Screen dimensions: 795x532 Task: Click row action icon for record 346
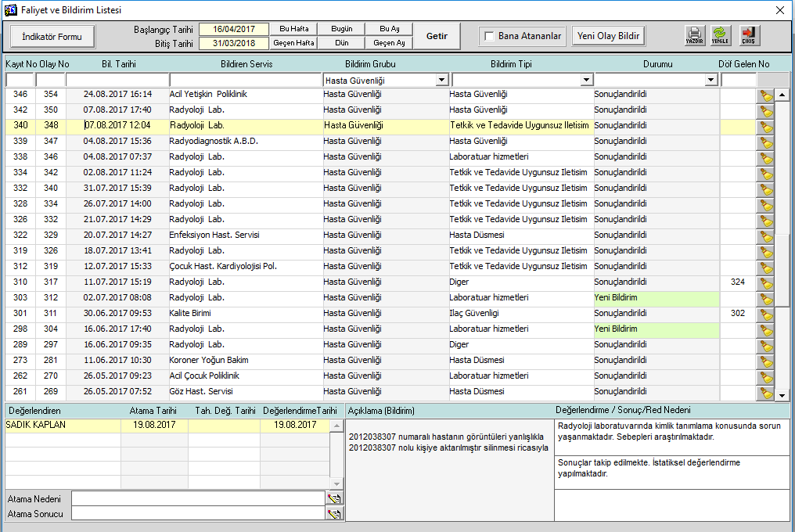766,95
